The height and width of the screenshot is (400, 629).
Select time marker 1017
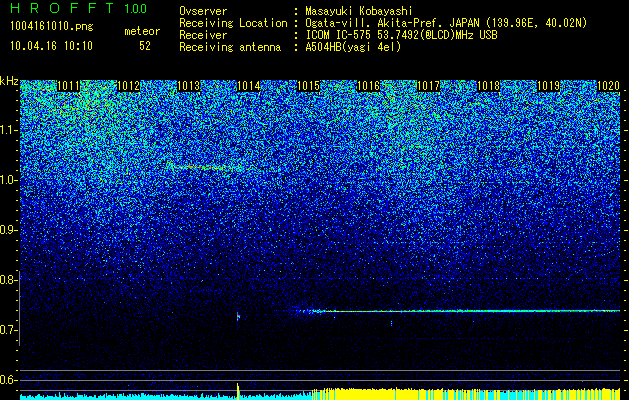(428, 86)
